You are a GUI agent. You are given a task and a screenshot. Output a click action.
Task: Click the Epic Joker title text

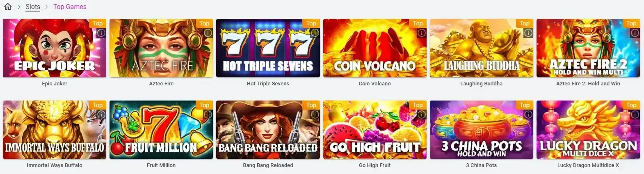(55, 83)
